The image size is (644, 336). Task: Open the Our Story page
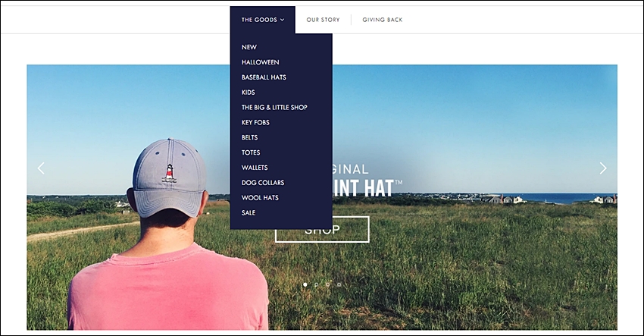323,20
